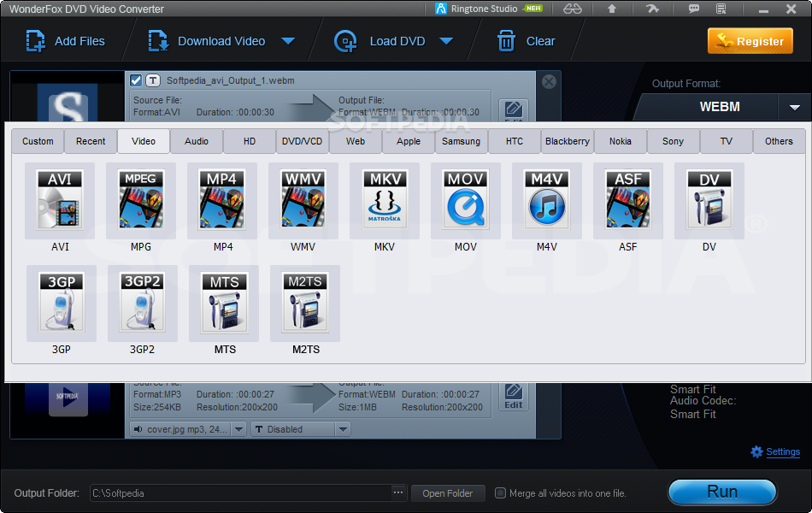Uncheck the Softpedia_avi_Output_1.webm checkbox
The width and height of the screenshot is (812, 513).
pyautogui.click(x=136, y=80)
